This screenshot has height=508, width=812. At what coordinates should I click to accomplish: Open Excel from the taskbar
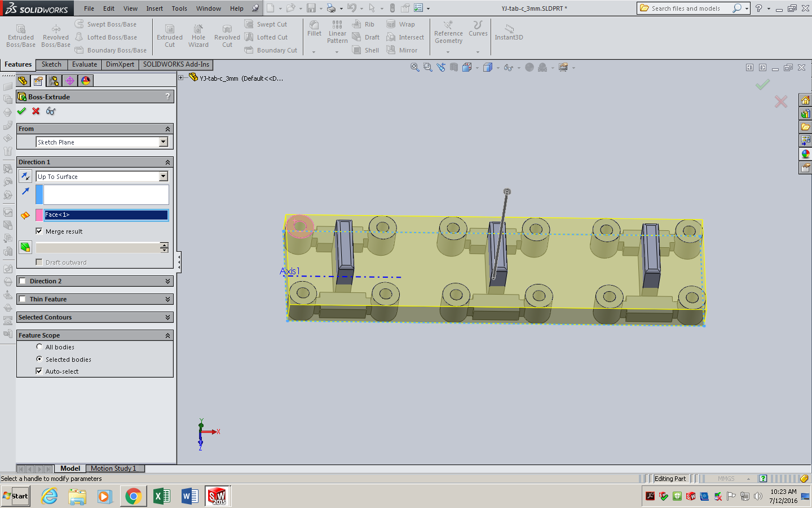tap(161, 497)
